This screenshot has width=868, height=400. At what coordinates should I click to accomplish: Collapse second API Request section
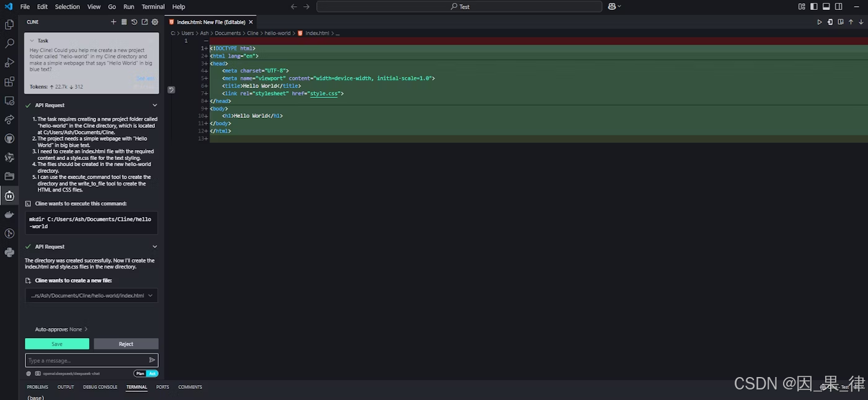tap(154, 247)
